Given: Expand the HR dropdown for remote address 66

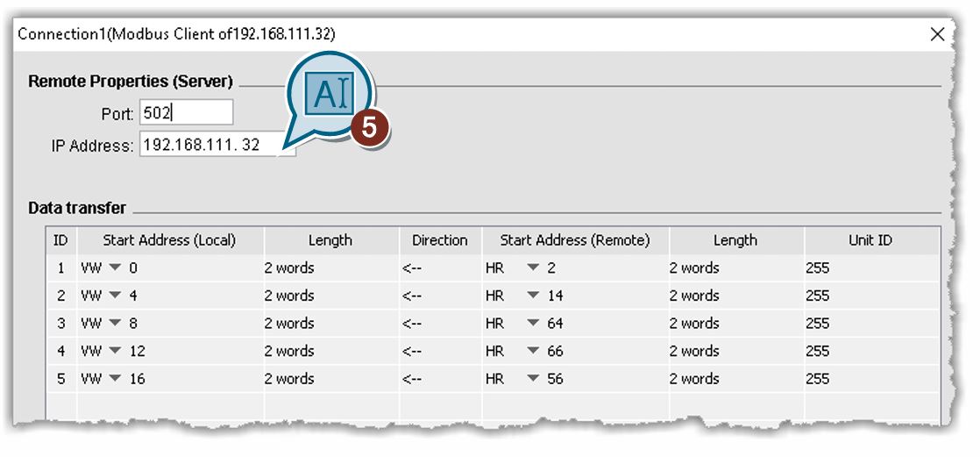Looking at the screenshot, I should (533, 352).
